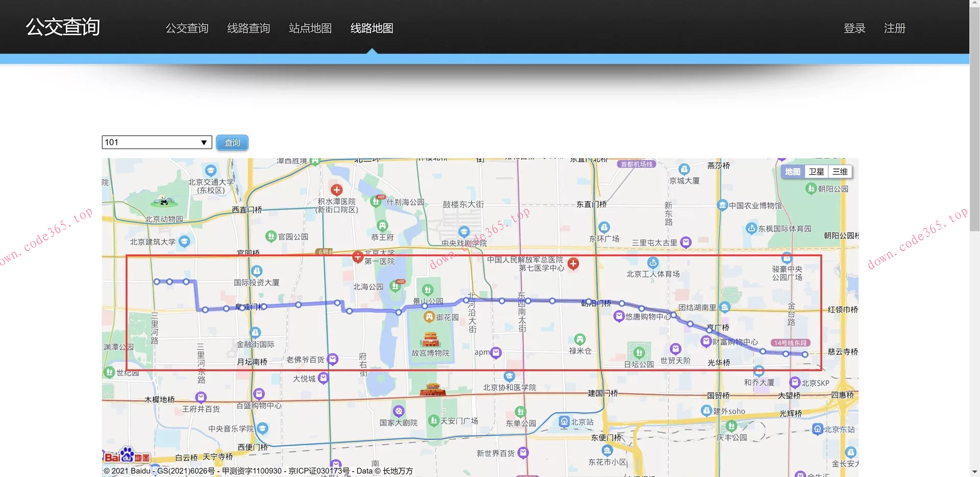Viewport: 980px width, 477px height.
Task: Select the 东环广场 building icon
Action: [x=604, y=227]
